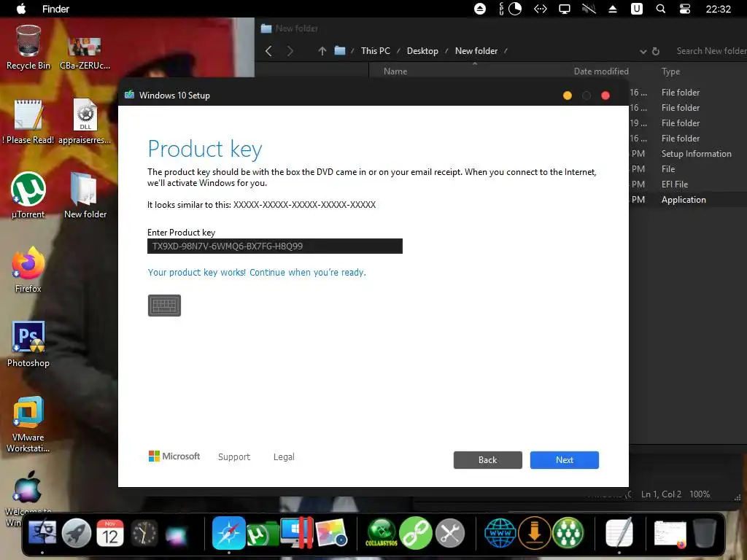Image resolution: width=747 pixels, height=560 pixels.
Task: Open the Parallels Windows monitor icon in dock
Action: click(x=297, y=533)
